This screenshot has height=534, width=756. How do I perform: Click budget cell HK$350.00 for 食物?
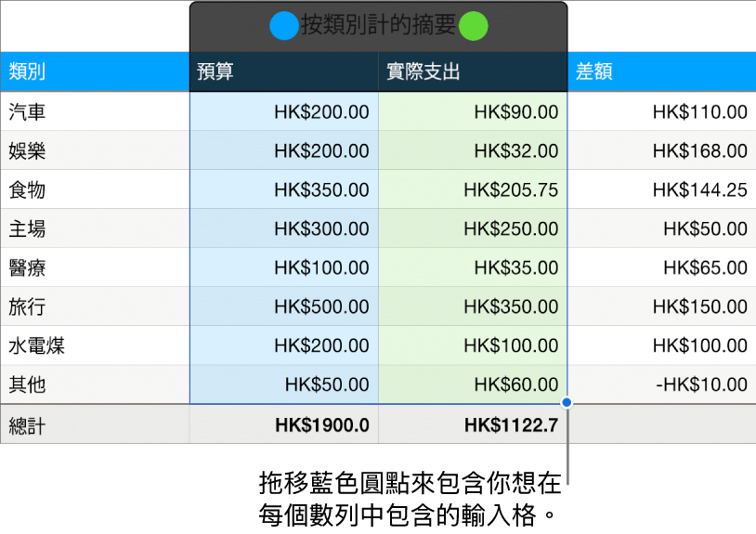tap(284, 189)
